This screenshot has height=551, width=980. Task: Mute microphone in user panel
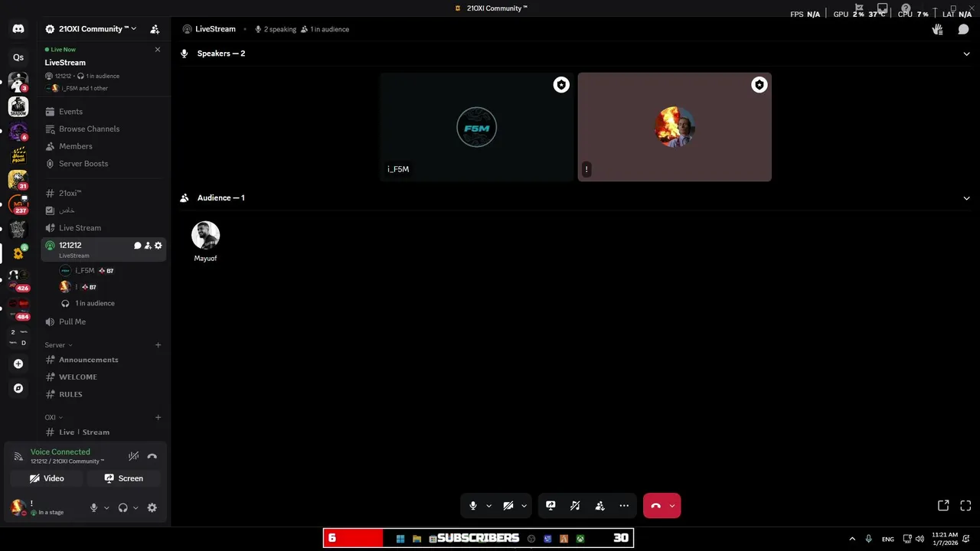coord(94,507)
